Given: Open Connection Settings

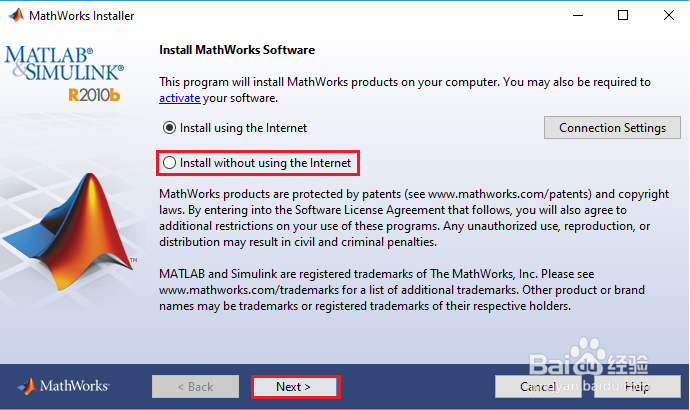Looking at the screenshot, I should coord(612,128).
